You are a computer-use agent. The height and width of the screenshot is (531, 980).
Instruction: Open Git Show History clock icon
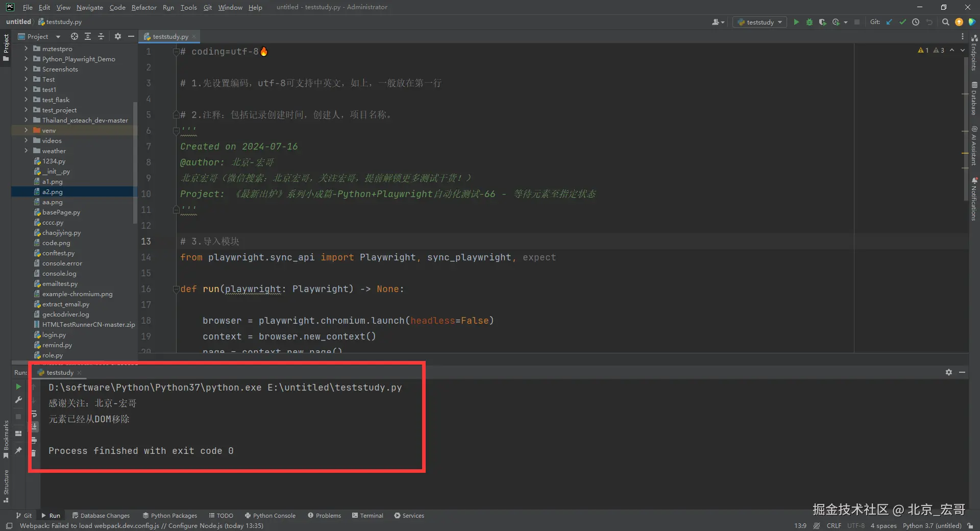(x=916, y=22)
